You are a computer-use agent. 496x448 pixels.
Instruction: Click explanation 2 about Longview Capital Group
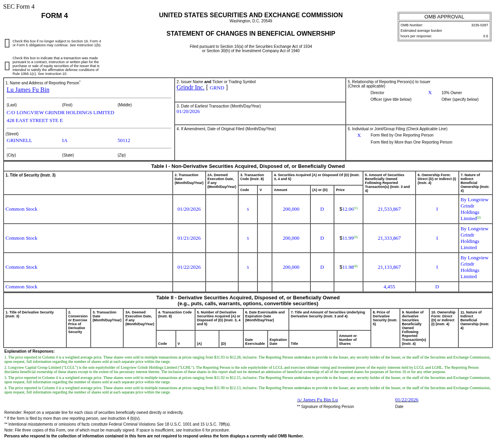pyautogui.click(x=241, y=370)
